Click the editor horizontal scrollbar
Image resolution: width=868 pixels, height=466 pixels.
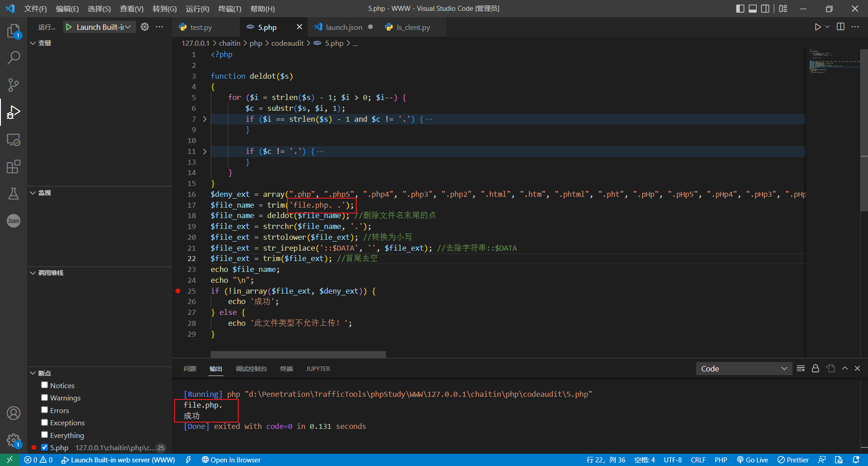pyautogui.click(x=298, y=354)
